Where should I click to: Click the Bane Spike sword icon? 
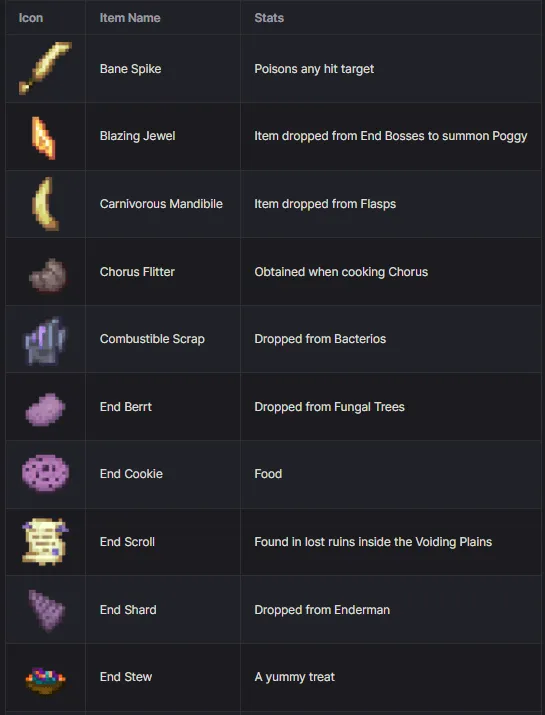pos(45,68)
